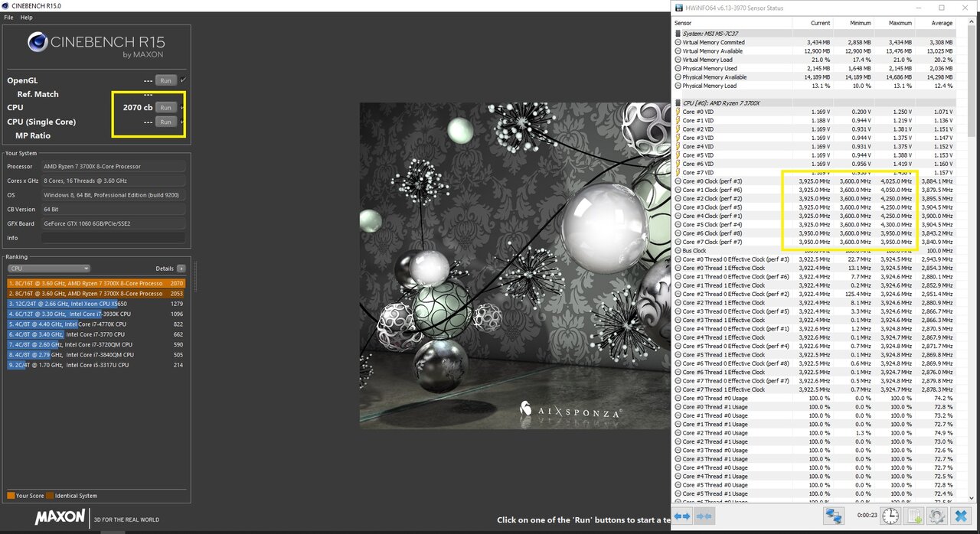The width and height of the screenshot is (980, 534).
Task: Reset elapsed time with the clock icon
Action: (890, 516)
